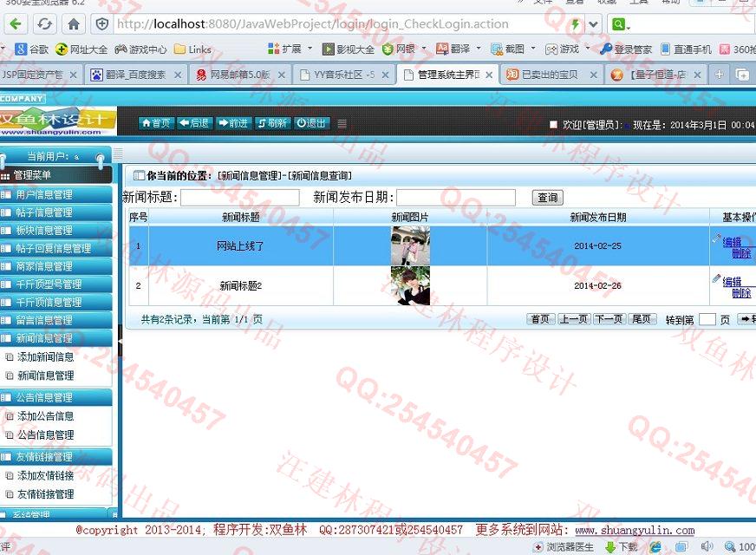Click the 前进 navigation button
The image size is (756, 555).
click(233, 123)
